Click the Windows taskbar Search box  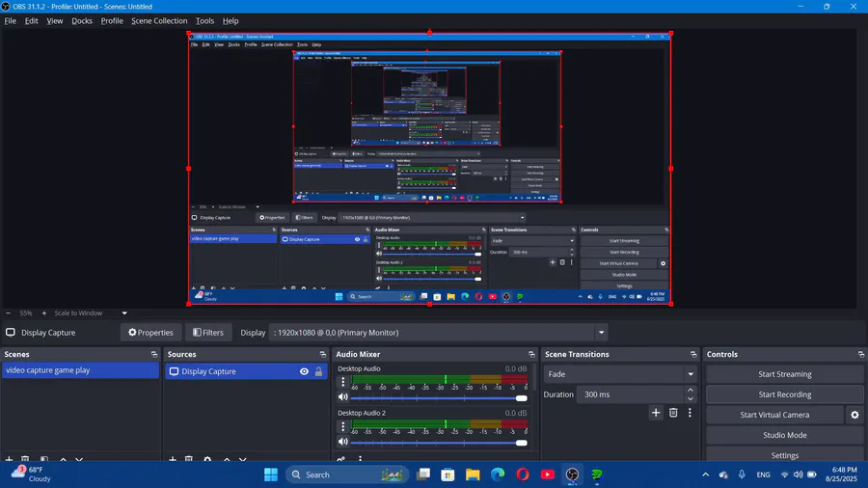pyautogui.click(x=347, y=474)
